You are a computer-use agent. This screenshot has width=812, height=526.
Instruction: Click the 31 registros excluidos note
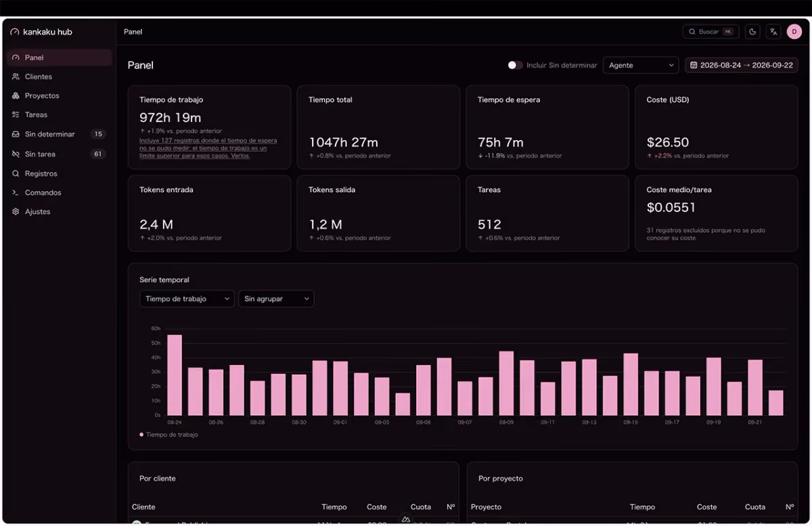pos(706,234)
